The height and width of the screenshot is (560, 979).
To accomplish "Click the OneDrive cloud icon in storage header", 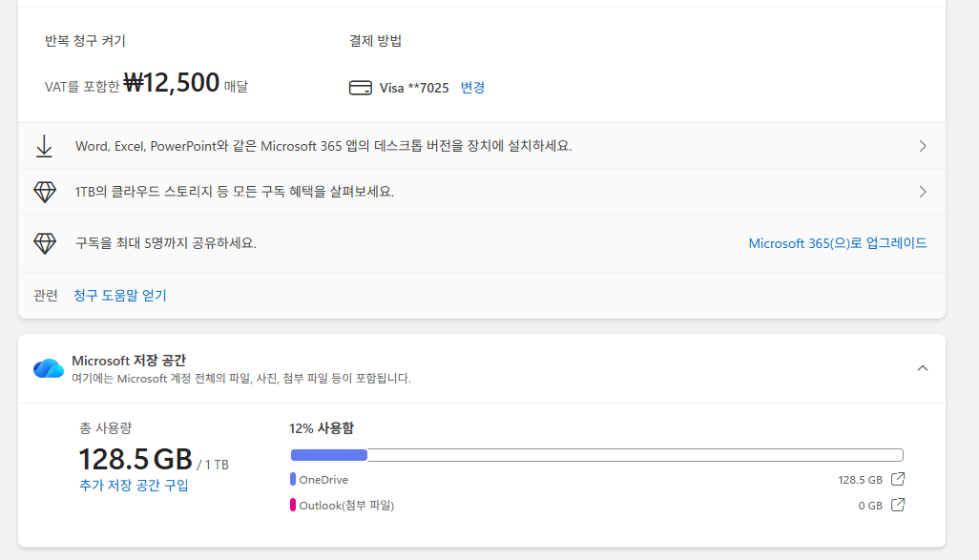I will [49, 368].
